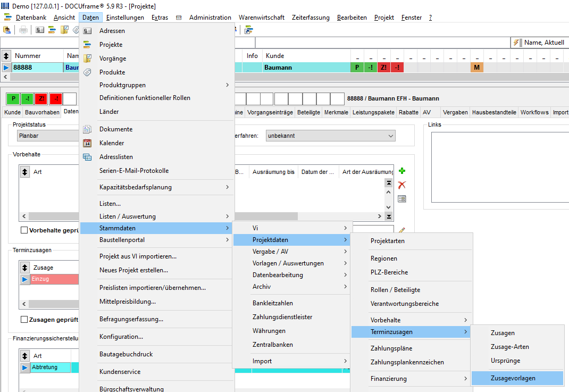Viewport: 569px width, 392px height.
Task: Open Projekte via its bars icon in Daten menu
Action: point(87,45)
